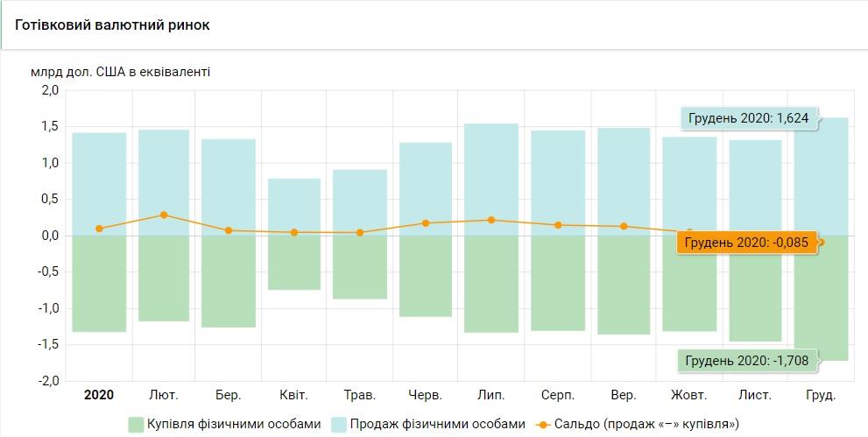
Task: Click the orange balance point for July
Action: 491,220
